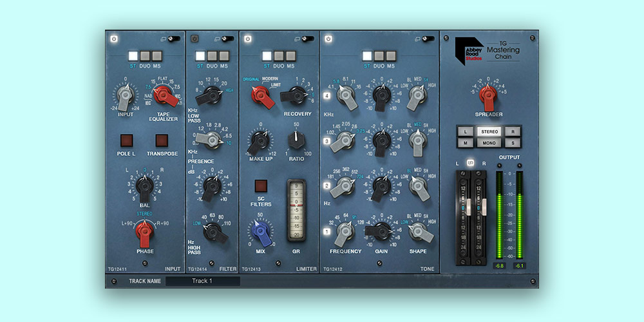644x322 pixels.
Task: Flip the Input module header toggle switch
Action: tap(174, 39)
